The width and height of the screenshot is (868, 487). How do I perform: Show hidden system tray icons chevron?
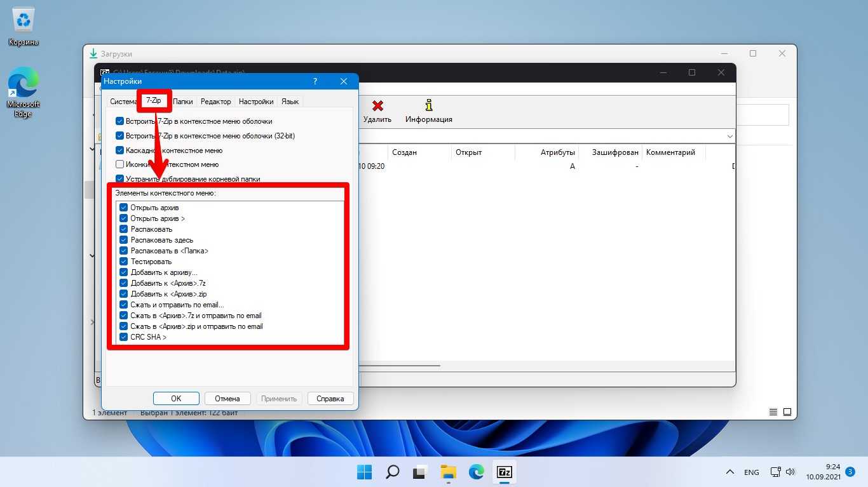coord(730,472)
